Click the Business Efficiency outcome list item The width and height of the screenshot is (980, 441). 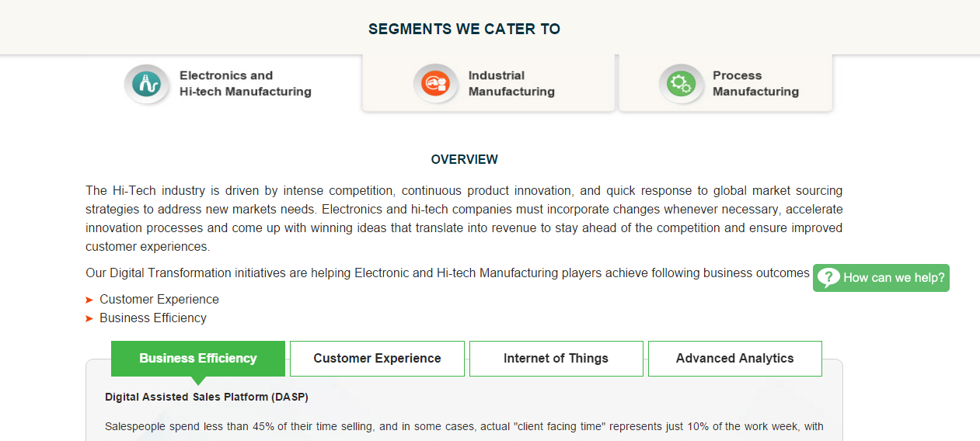click(153, 318)
